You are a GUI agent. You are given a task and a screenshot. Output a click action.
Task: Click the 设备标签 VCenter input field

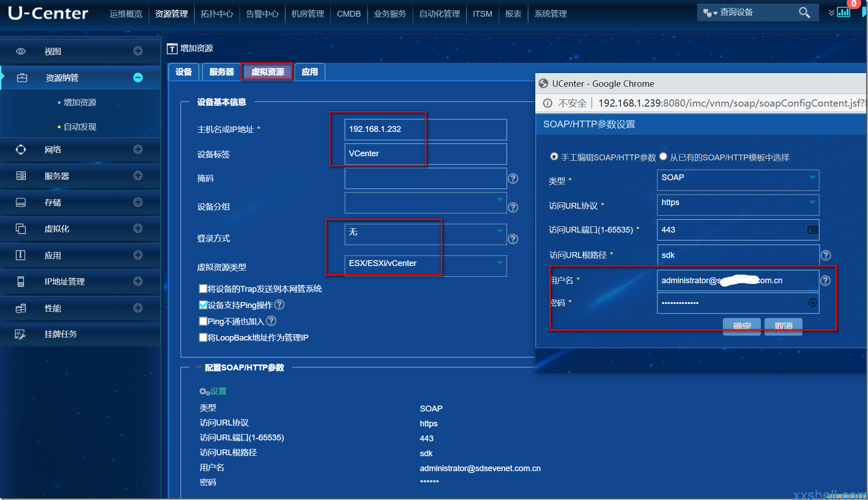[425, 154]
